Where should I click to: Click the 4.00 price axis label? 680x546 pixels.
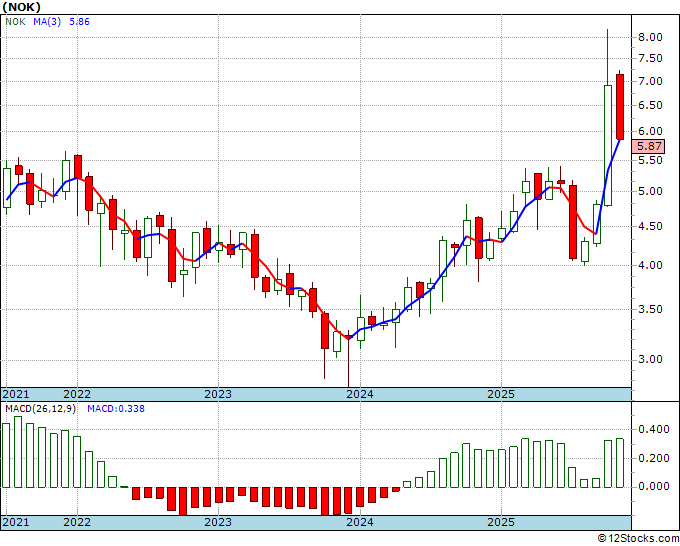coord(651,265)
